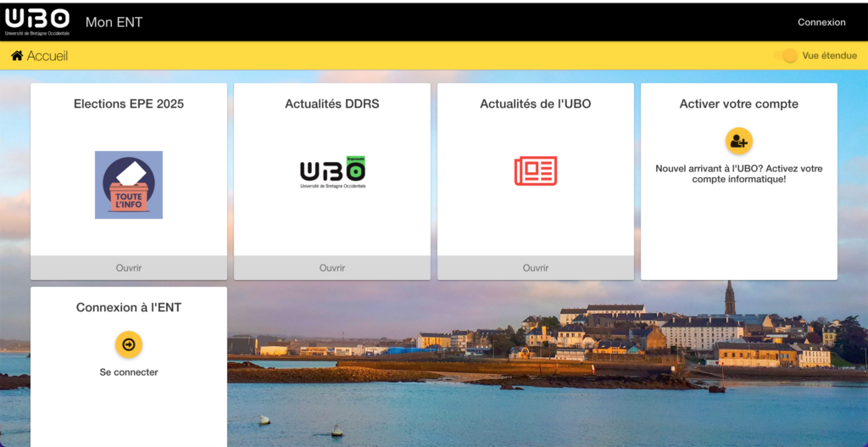Click the red newspaper icon
868x447 pixels.
coord(536,170)
